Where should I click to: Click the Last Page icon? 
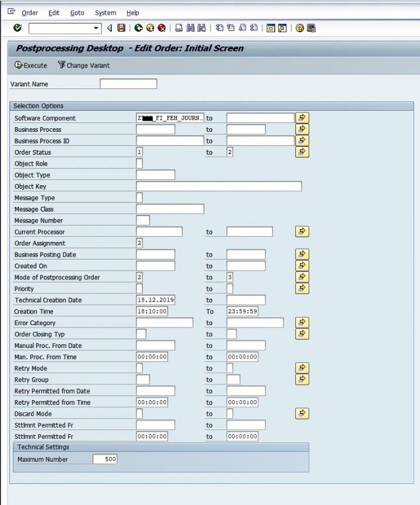pyautogui.click(x=254, y=28)
